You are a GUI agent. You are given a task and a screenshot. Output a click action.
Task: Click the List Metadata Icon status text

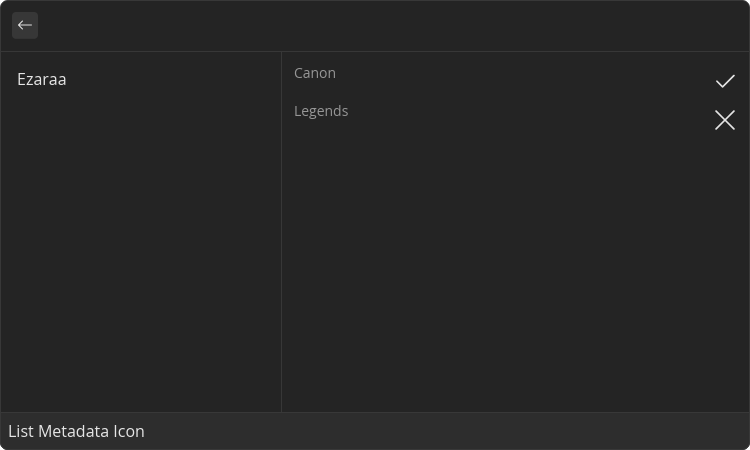coord(76,431)
